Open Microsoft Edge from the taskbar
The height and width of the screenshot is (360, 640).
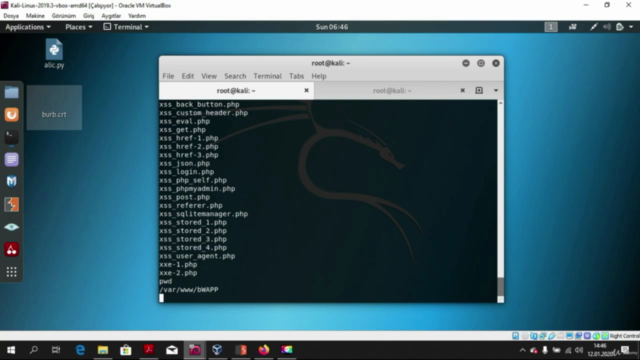coord(80,350)
